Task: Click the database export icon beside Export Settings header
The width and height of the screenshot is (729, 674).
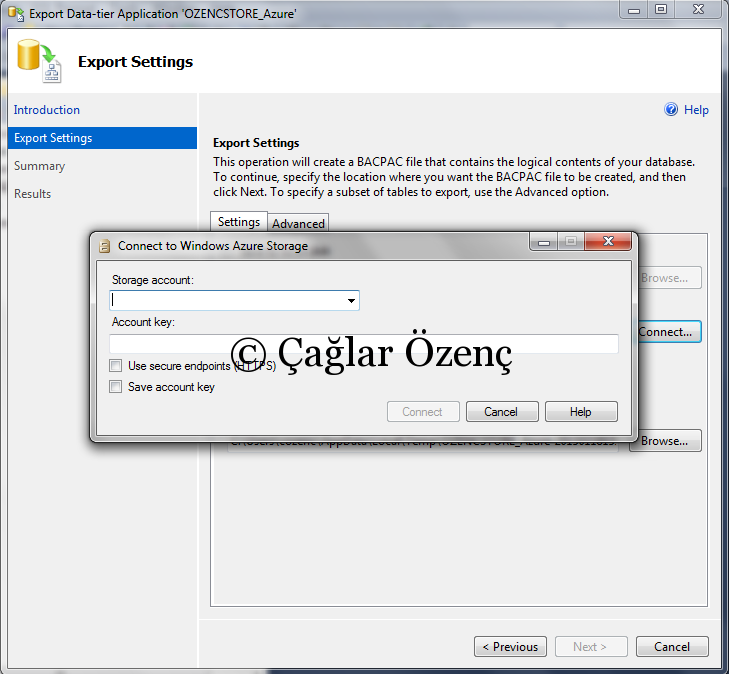Action: (40, 61)
